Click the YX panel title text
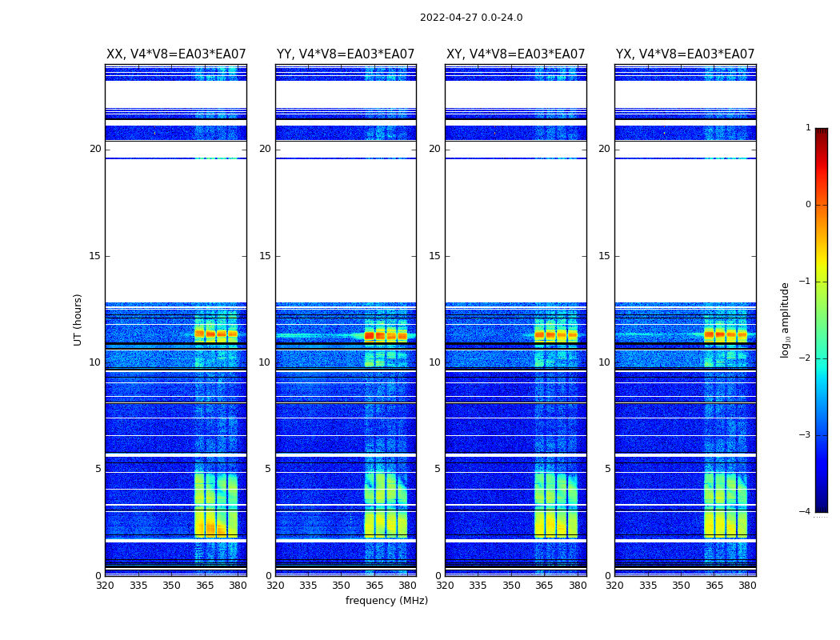This screenshot has width=840, height=640. 685,54
